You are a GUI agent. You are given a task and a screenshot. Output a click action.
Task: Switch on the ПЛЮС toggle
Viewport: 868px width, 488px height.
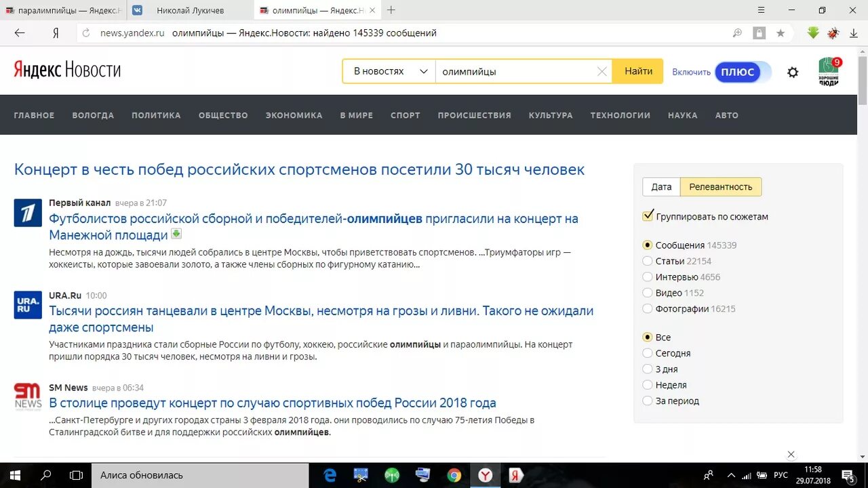(x=743, y=72)
